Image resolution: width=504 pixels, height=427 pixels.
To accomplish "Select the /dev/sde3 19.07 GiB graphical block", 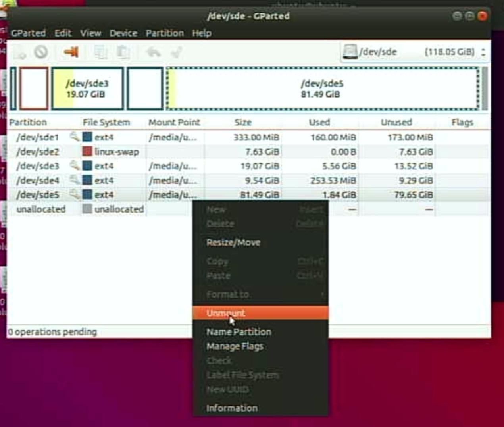I will click(87, 88).
